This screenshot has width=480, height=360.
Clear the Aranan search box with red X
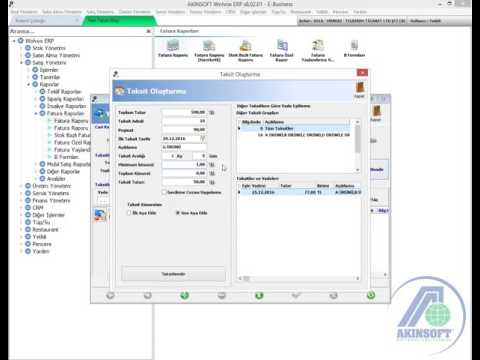[149, 31]
